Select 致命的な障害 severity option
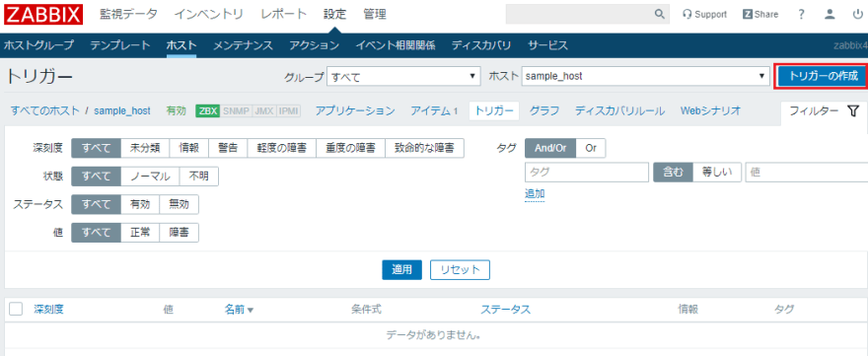 [x=424, y=148]
